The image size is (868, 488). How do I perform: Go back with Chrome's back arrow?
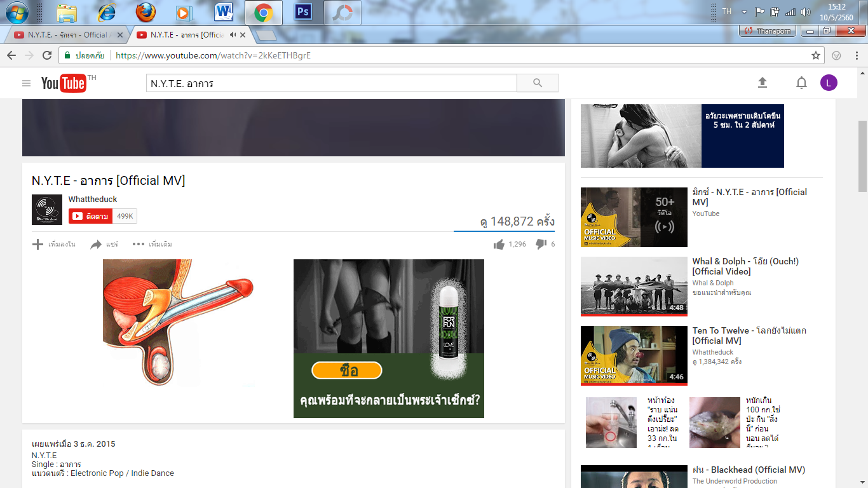coord(11,55)
